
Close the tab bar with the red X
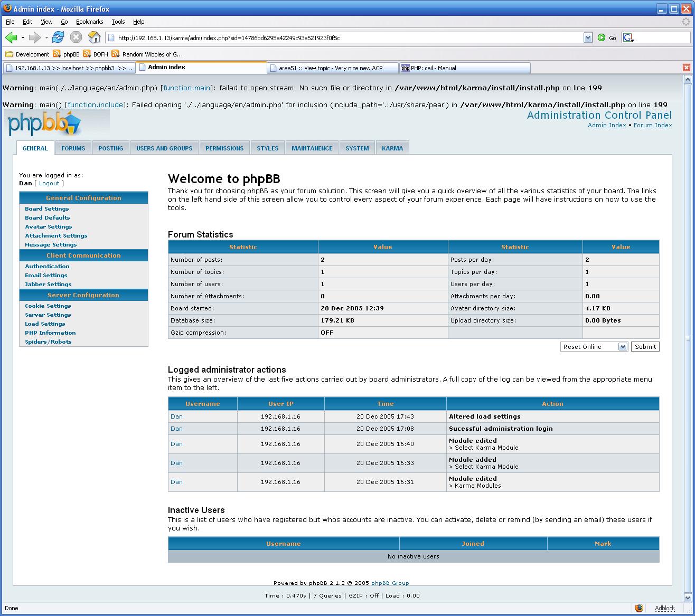[x=687, y=68]
